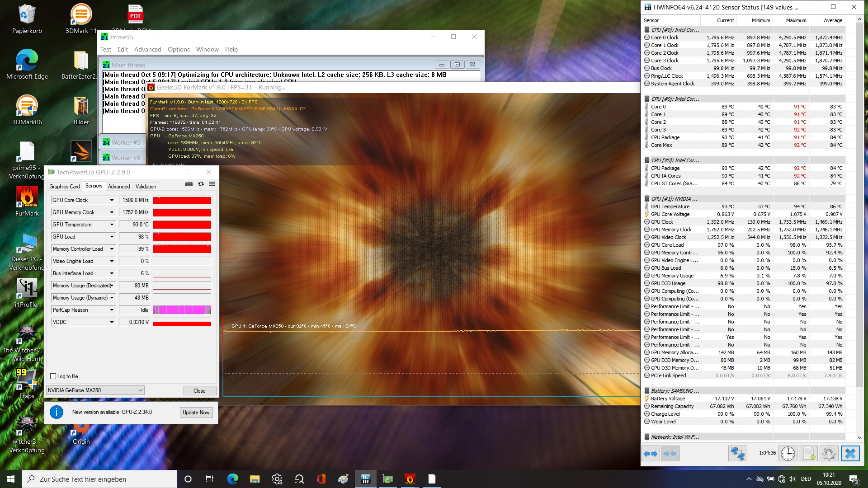
Task: Click Update Now button
Action: click(x=196, y=413)
